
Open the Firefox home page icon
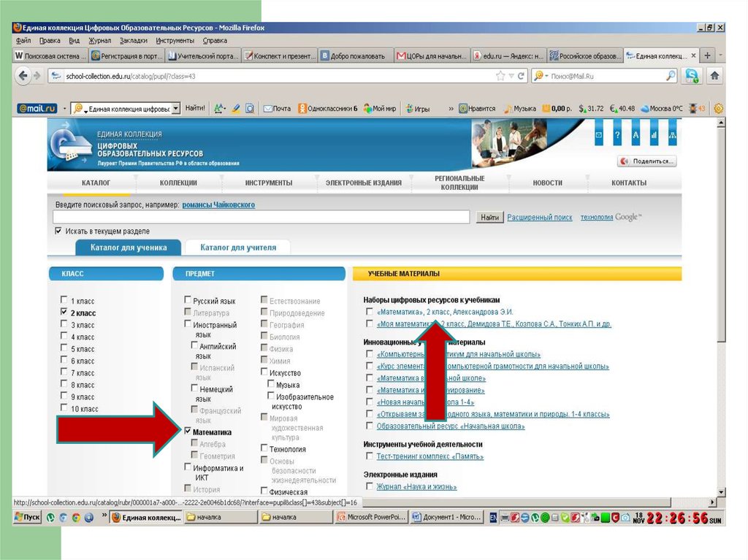pos(714,75)
